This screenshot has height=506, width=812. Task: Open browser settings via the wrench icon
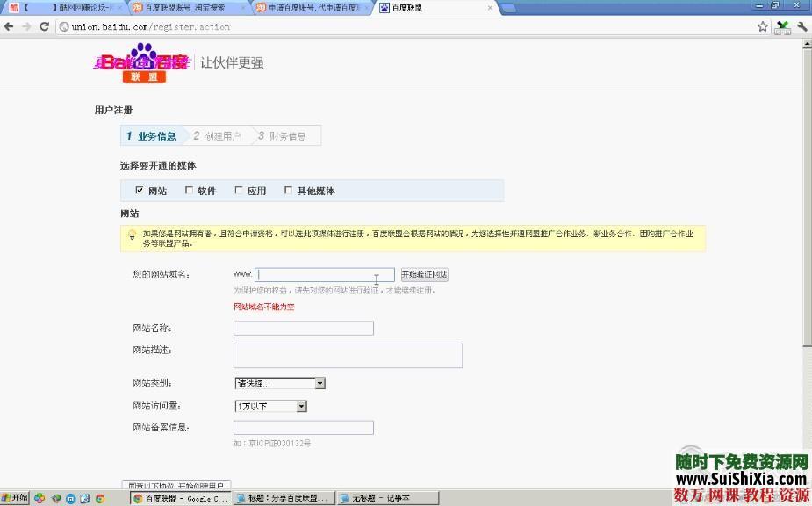point(801,26)
